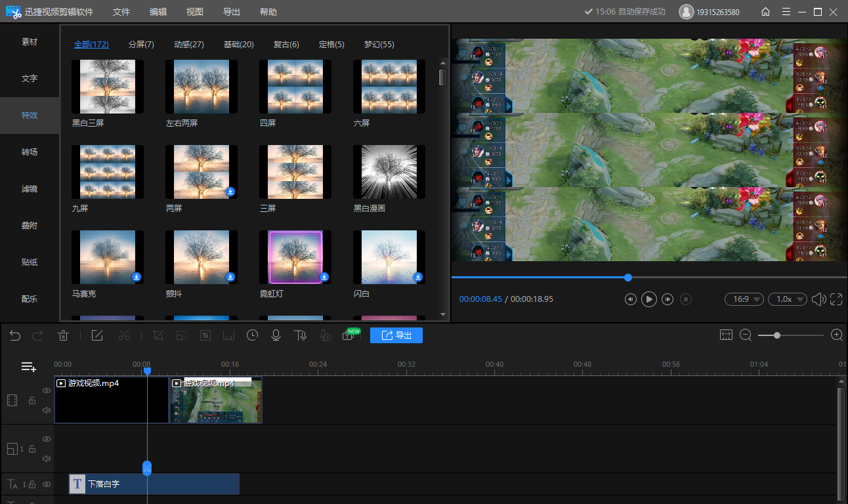
Task: Click the mosaic icon in toolbar
Action: tap(205, 335)
